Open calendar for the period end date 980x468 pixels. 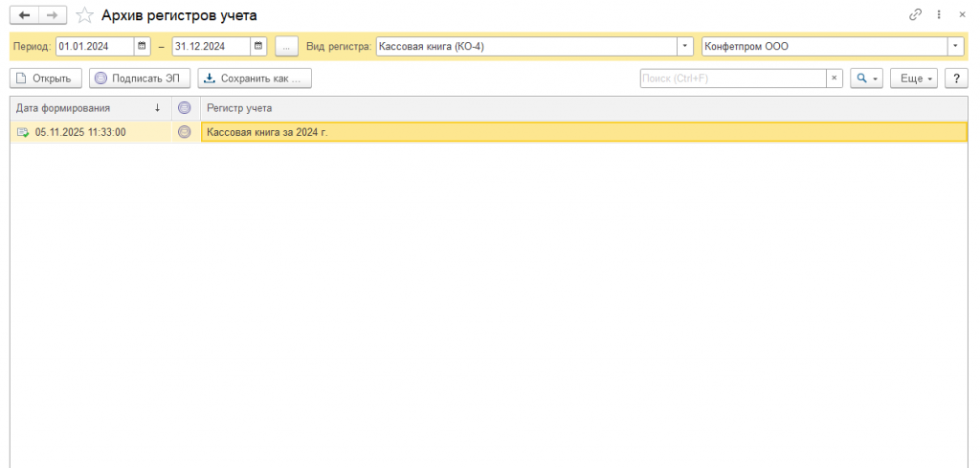click(x=258, y=46)
